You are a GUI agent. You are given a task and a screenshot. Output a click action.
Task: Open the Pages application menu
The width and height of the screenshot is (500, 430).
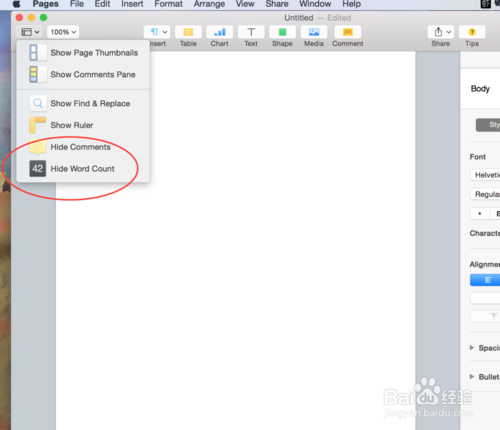46,4
